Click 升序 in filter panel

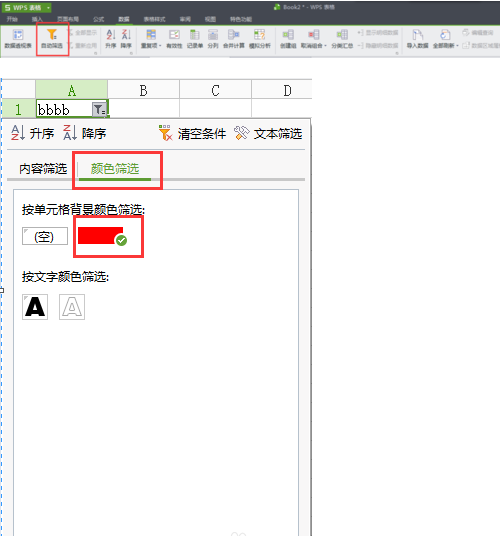[32, 133]
